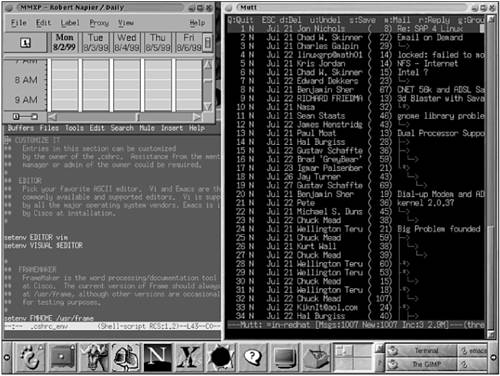Viewport: 500px width, 376px height.
Task: Select the Thu 8/5/99 day header
Action: pyautogui.click(x=158, y=42)
